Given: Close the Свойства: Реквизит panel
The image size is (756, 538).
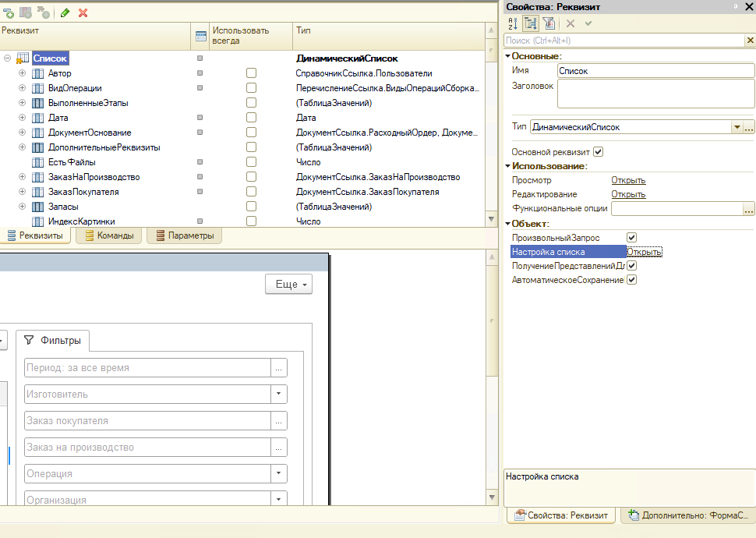Looking at the screenshot, I should tap(750, 7).
